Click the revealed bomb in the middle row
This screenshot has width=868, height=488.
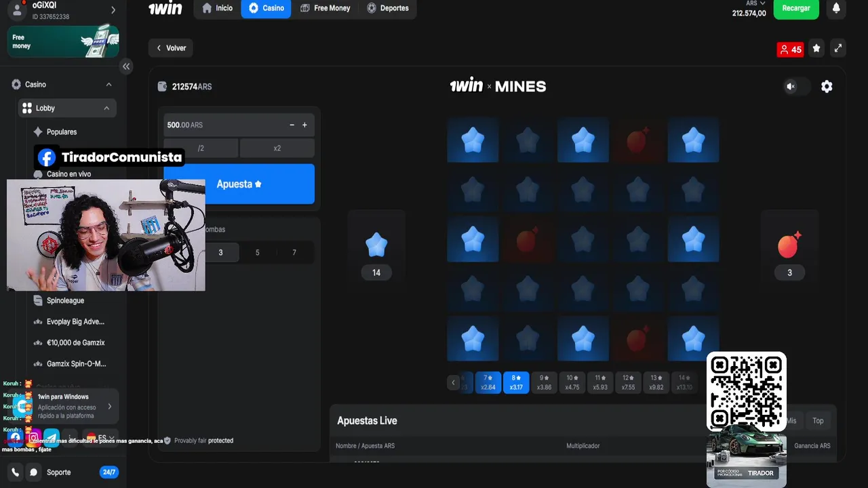pyautogui.click(x=528, y=240)
